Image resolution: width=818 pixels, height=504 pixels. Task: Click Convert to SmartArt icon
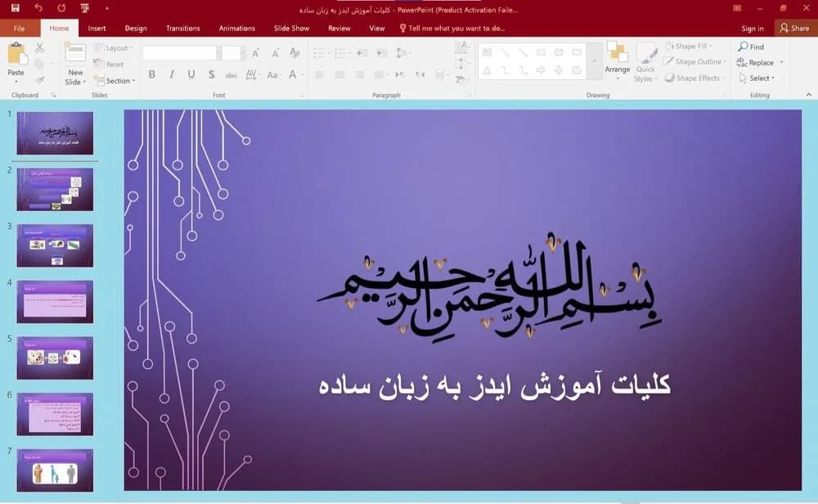461,80
